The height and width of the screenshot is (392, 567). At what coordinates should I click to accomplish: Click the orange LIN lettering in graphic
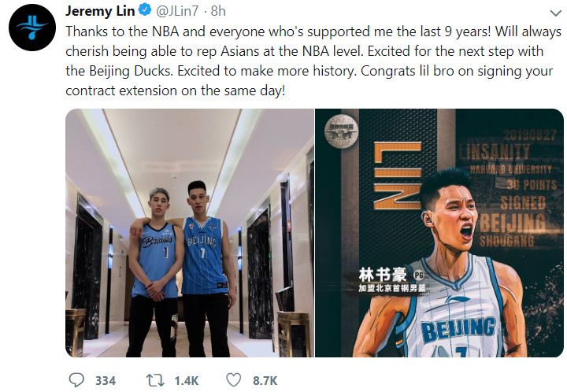coord(398,176)
